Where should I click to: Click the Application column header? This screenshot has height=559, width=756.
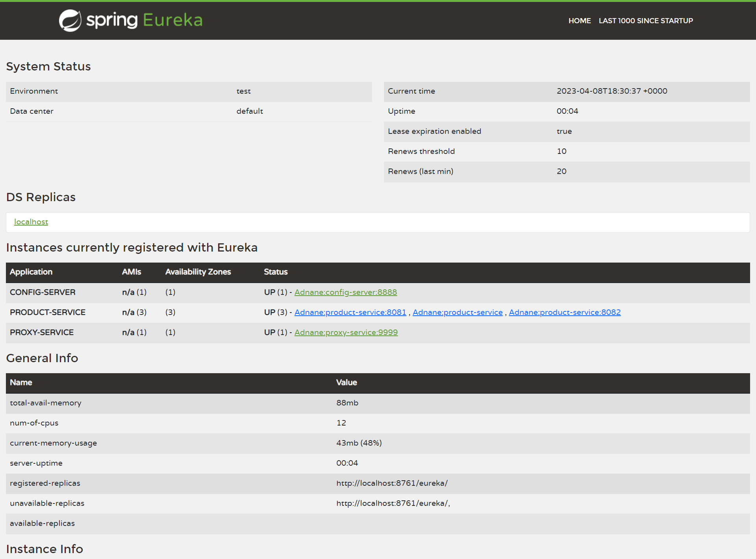pos(31,272)
